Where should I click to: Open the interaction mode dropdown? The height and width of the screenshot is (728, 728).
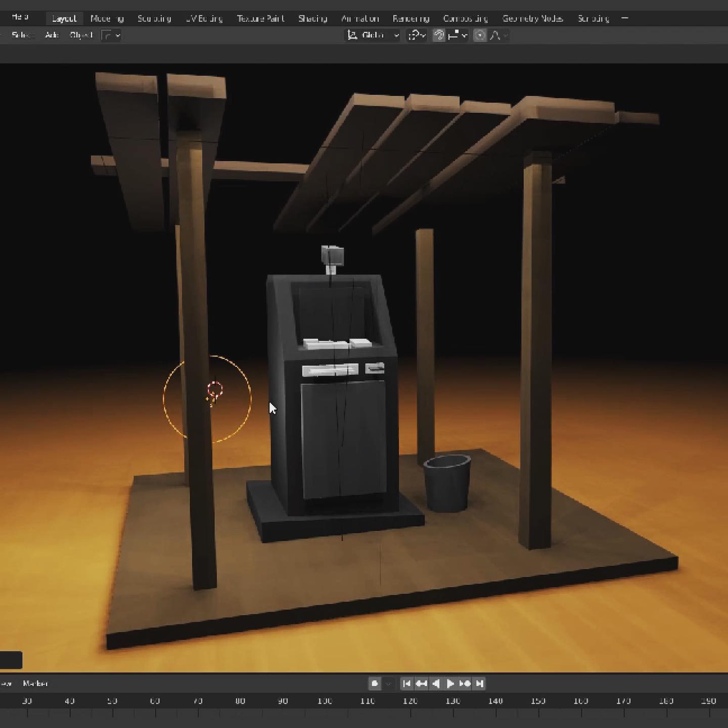(x=111, y=35)
